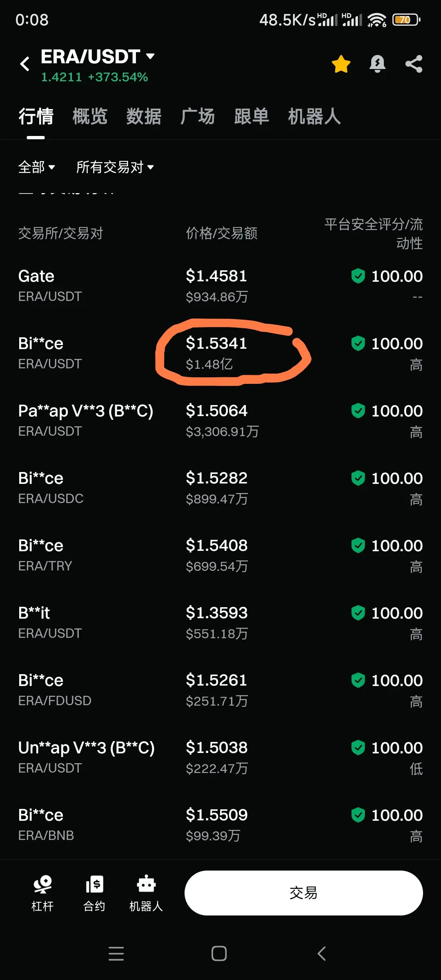The height and width of the screenshot is (980, 441).
Task: Tap the back arrow beside ERA/USDT
Action: [x=25, y=64]
